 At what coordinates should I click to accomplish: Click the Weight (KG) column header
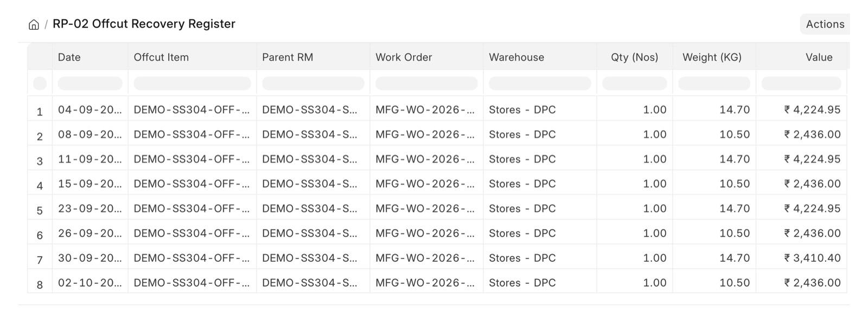[714, 57]
